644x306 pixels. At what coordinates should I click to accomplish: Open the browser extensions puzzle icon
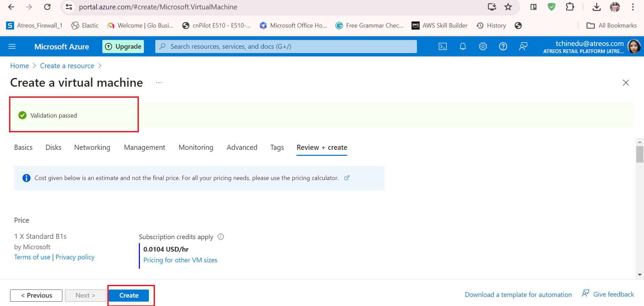point(570,7)
